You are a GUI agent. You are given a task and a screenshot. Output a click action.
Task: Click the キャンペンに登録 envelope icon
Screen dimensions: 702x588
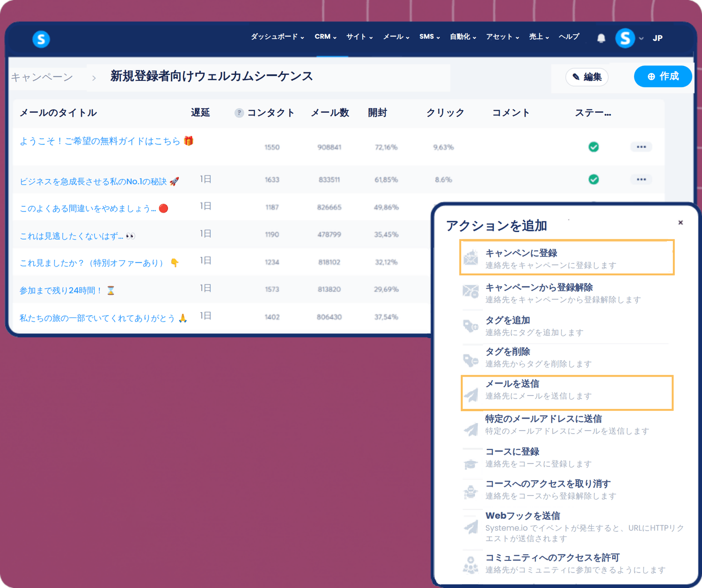(471, 257)
